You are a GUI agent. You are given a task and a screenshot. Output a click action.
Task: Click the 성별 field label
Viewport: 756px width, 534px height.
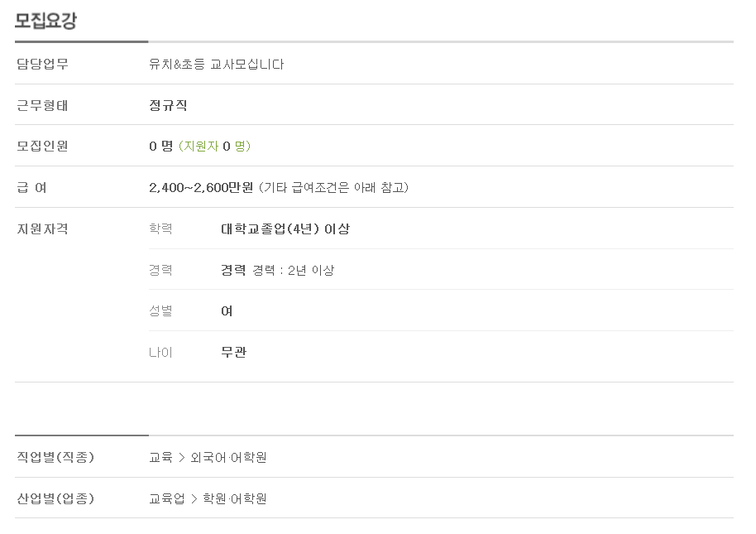click(x=160, y=310)
